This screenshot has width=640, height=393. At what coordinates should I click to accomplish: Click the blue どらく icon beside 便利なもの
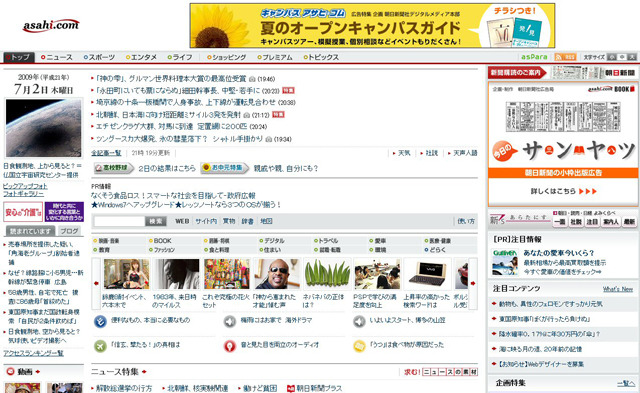click(x=100, y=322)
